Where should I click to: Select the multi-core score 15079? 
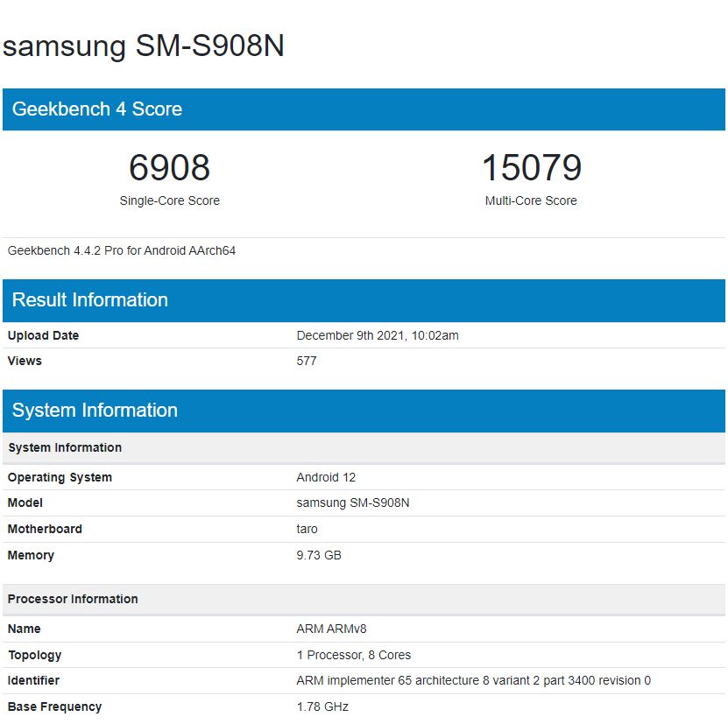tap(531, 167)
